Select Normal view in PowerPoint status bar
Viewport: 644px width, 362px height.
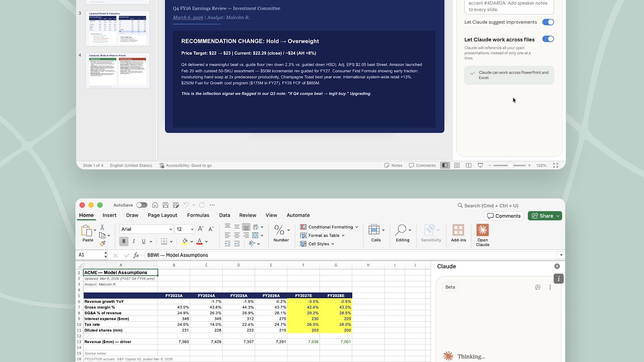point(445,165)
